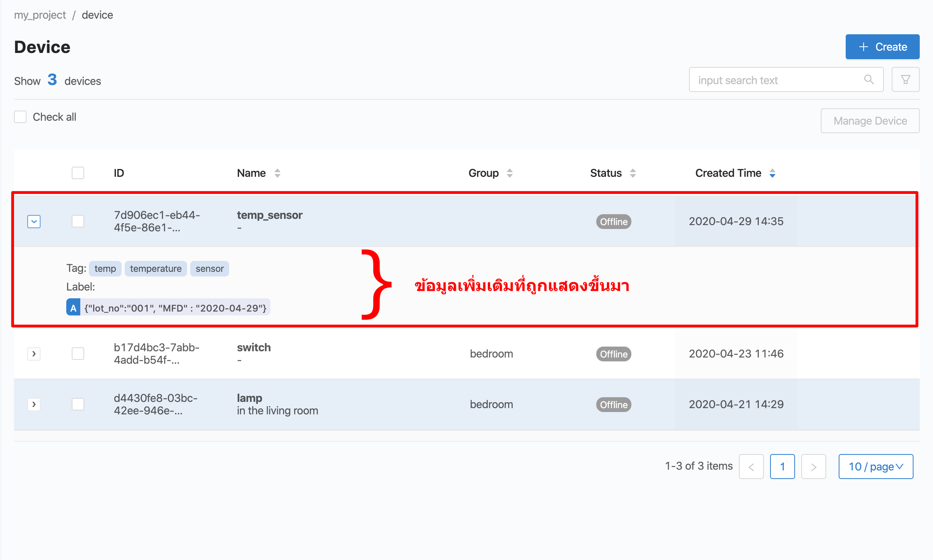
Task: Open the filter funnel button
Action: point(905,79)
